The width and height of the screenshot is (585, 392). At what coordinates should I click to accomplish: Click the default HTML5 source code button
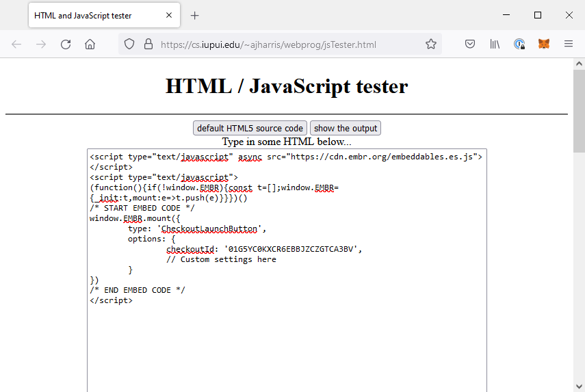coord(250,128)
